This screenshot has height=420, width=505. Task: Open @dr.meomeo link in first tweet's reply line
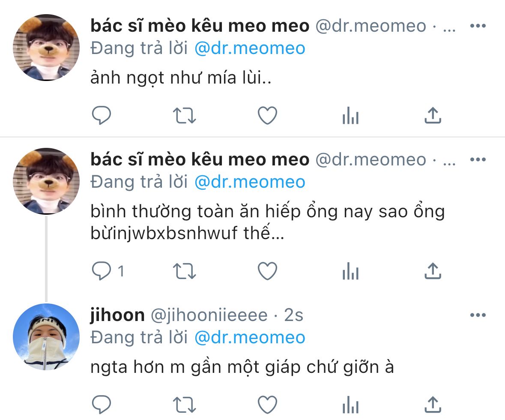click(x=250, y=48)
